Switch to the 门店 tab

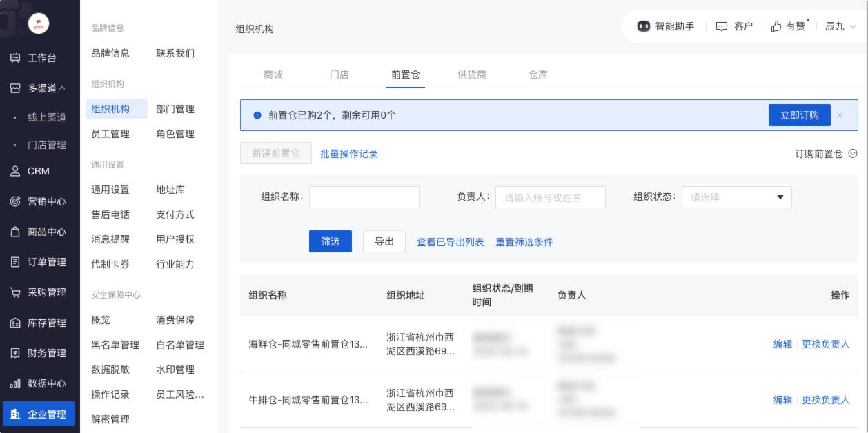339,74
